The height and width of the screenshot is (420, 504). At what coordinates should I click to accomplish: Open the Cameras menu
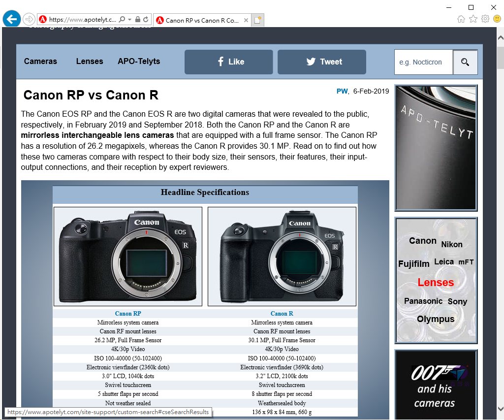pyautogui.click(x=40, y=62)
